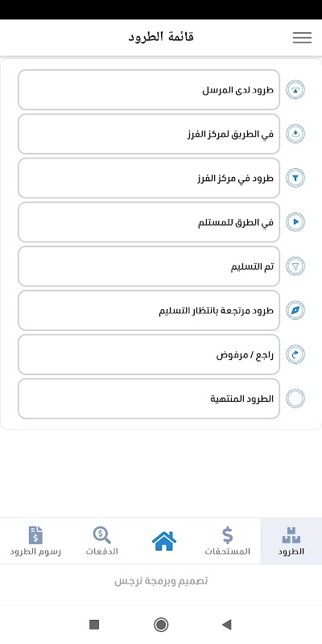This screenshot has width=322, height=644.
Task: Tap the compass icon for طرود مرتجعة بانتظار التسليم
Action: (295, 311)
